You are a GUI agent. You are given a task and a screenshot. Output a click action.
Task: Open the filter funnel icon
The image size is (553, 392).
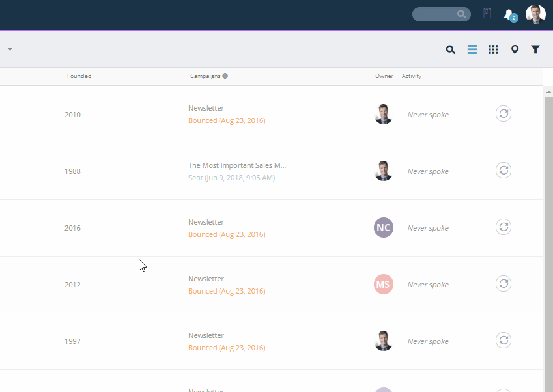535,49
